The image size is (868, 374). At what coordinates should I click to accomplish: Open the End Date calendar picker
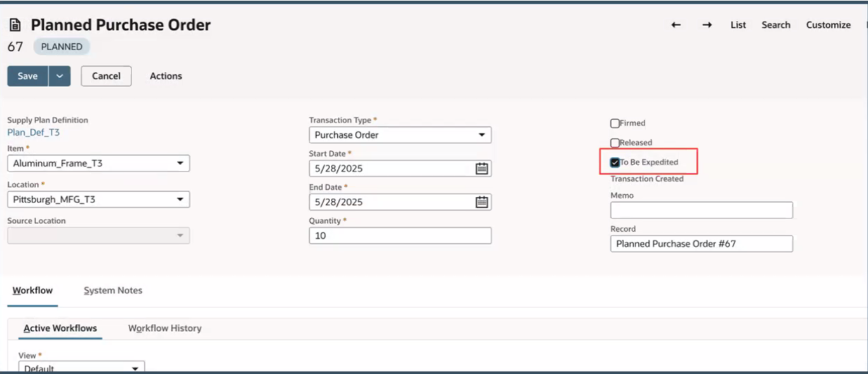point(482,202)
